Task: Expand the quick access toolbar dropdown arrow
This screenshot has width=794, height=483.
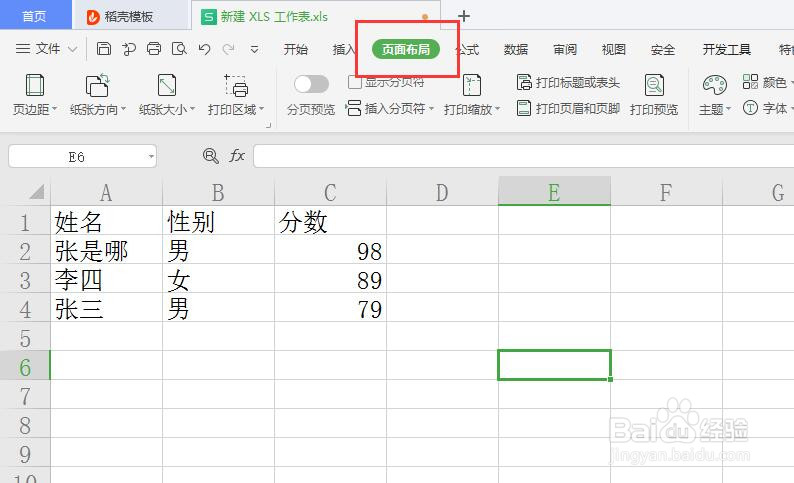Action: coord(255,49)
